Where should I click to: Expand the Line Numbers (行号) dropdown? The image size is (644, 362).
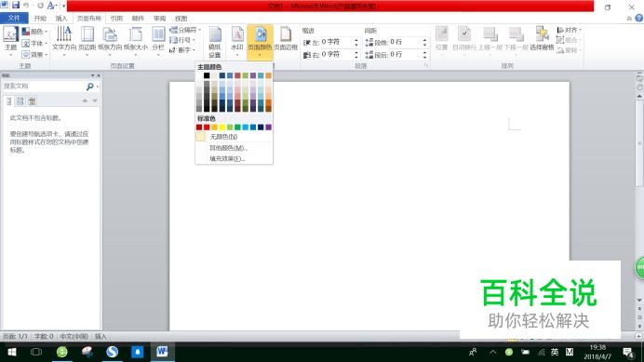(x=182, y=40)
